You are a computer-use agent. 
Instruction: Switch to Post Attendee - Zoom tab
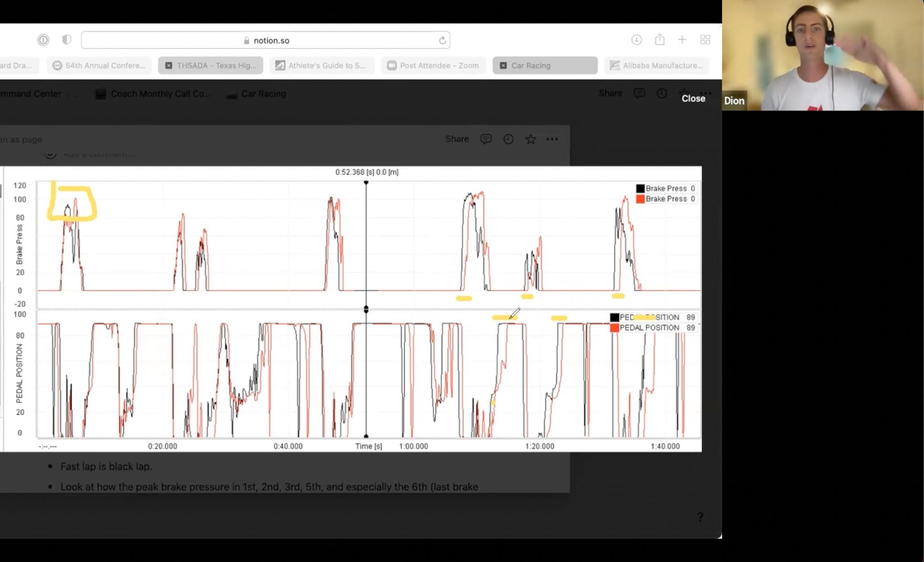434,65
